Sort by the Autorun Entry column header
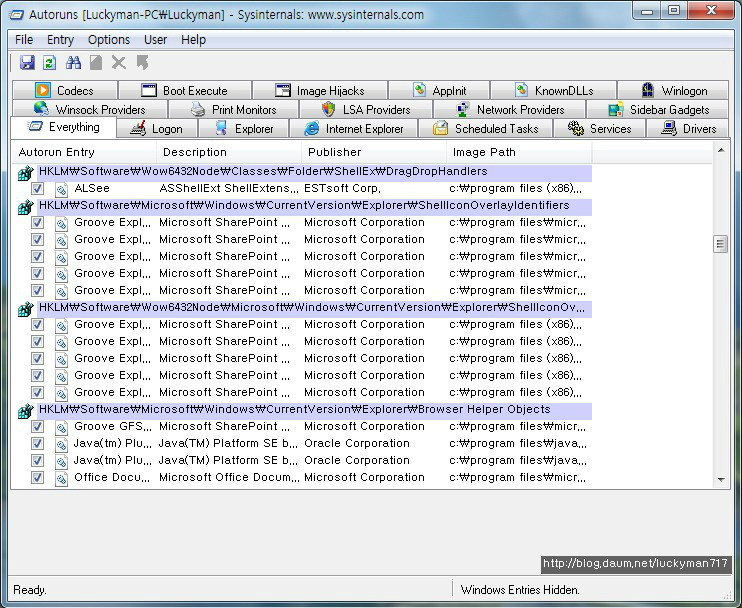 84,152
